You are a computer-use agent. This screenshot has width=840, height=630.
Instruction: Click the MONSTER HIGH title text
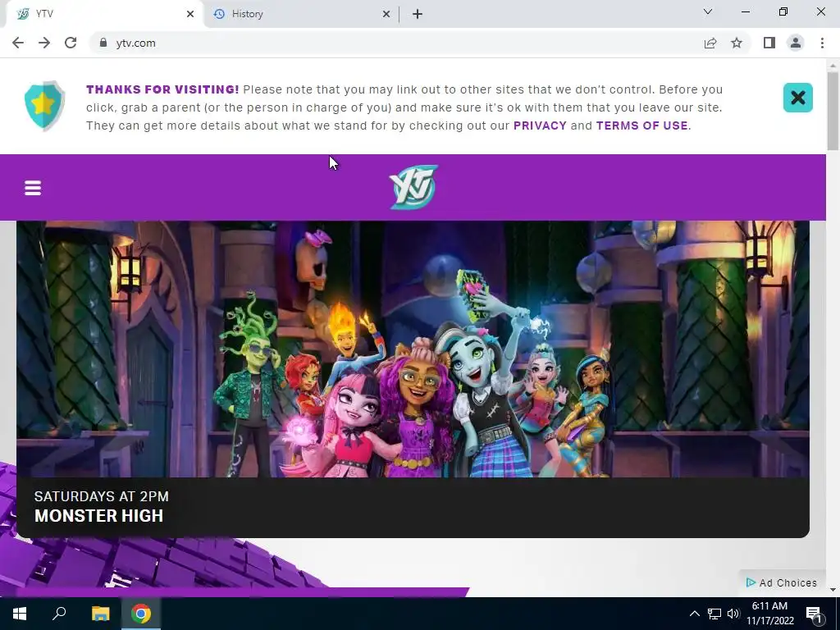[98, 516]
